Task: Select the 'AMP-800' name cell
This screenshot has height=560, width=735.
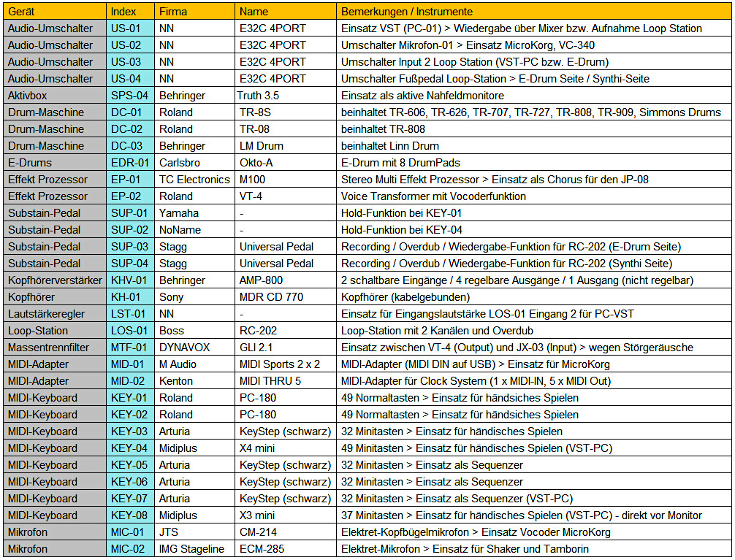Action: pos(286,280)
